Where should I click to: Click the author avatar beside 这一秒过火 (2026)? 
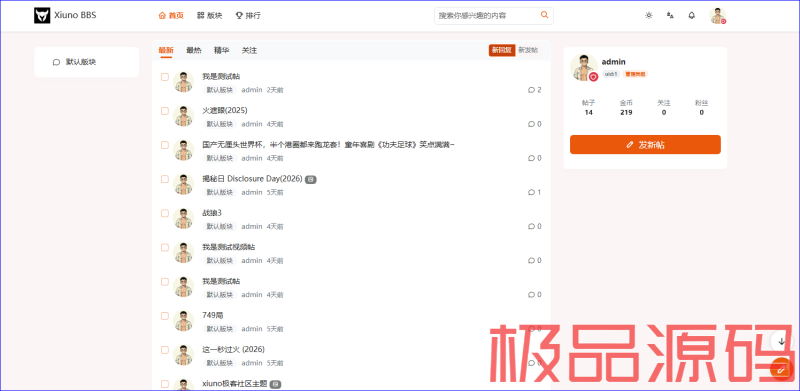(184, 355)
